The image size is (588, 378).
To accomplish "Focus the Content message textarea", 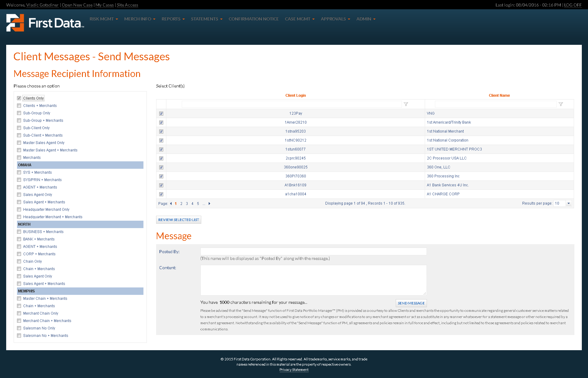I will click(313, 280).
